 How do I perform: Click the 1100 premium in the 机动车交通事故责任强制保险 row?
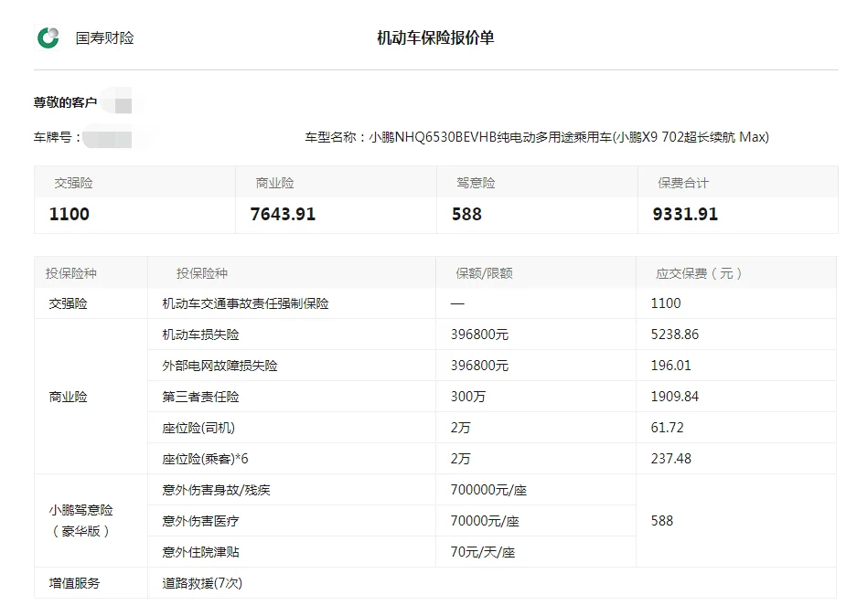[x=666, y=303]
